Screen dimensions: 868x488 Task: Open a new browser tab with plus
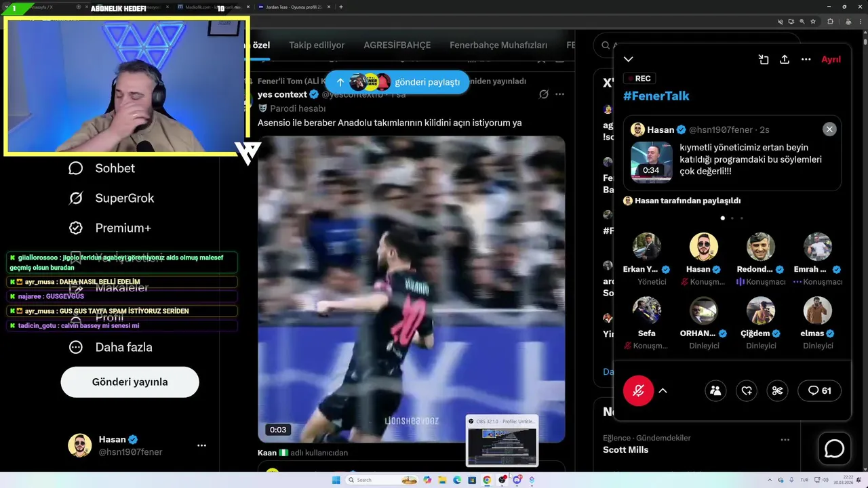(340, 7)
